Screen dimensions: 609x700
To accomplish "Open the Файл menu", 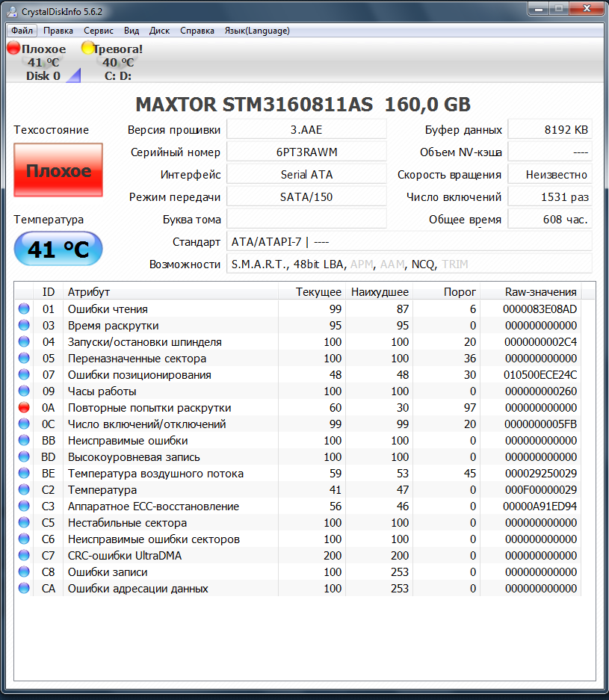I will click(22, 31).
